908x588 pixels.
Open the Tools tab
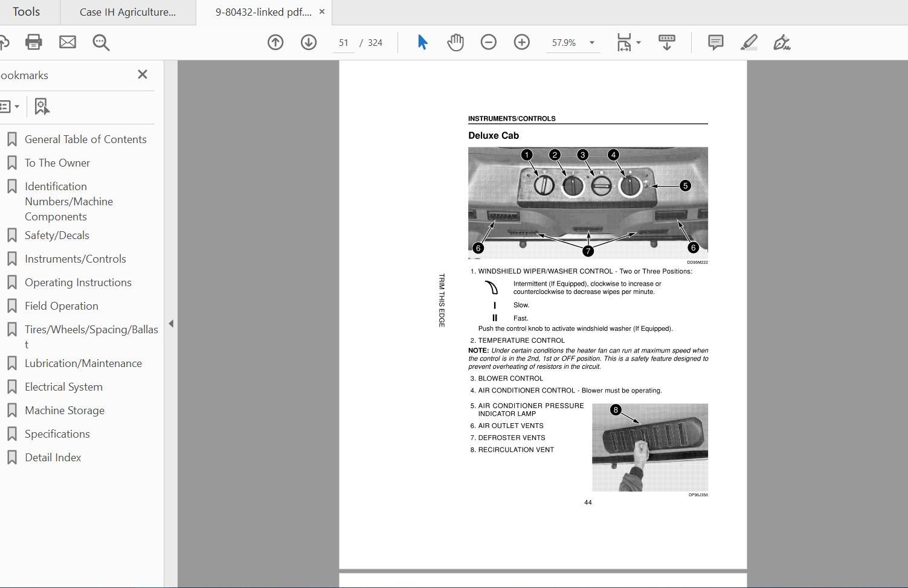pyautogui.click(x=27, y=12)
